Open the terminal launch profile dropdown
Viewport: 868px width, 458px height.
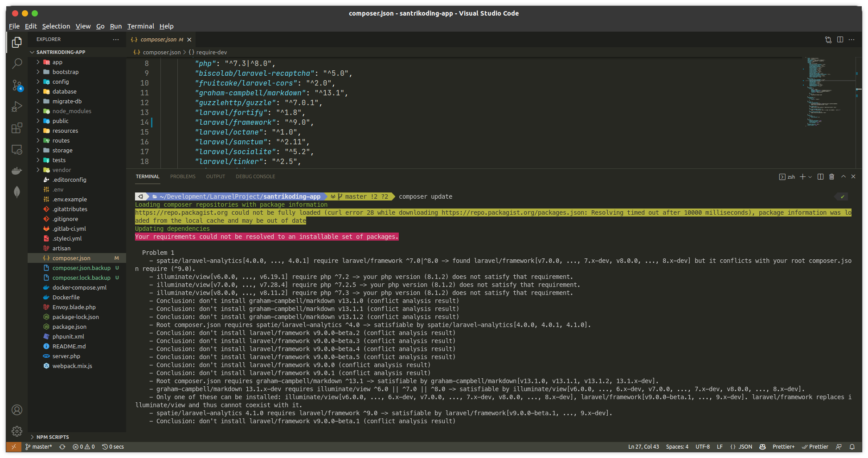(810, 177)
